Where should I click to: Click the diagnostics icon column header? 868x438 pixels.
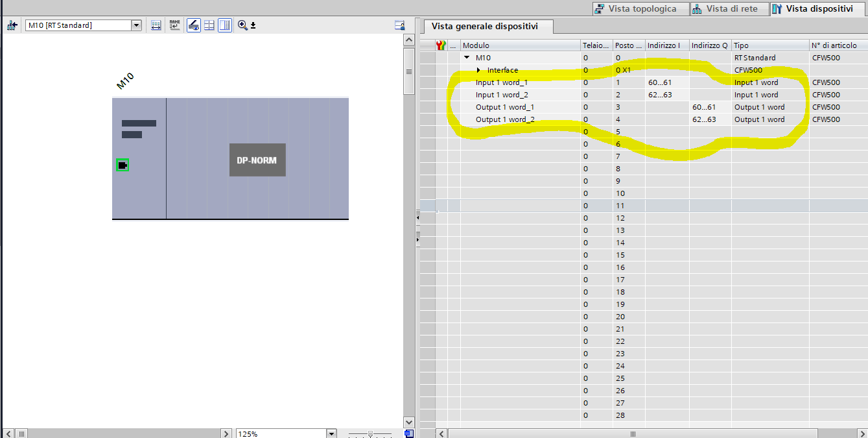[441, 45]
